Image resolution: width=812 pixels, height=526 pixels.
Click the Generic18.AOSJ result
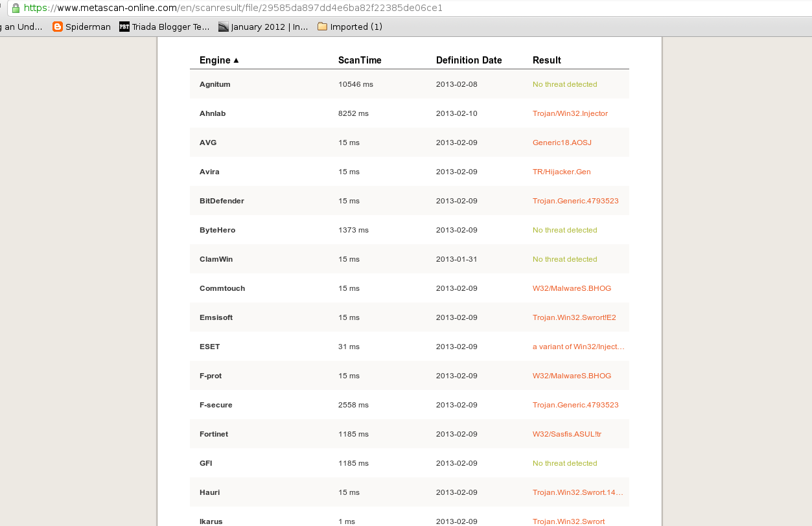click(562, 143)
